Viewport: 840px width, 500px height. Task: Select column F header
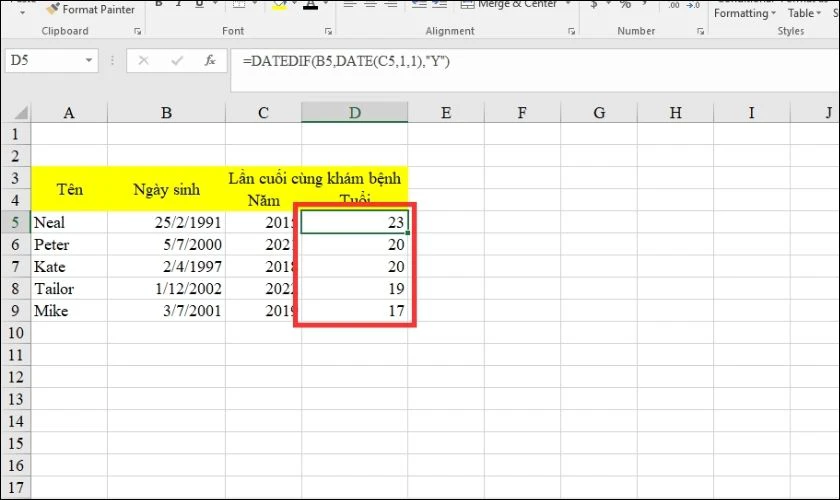522,113
